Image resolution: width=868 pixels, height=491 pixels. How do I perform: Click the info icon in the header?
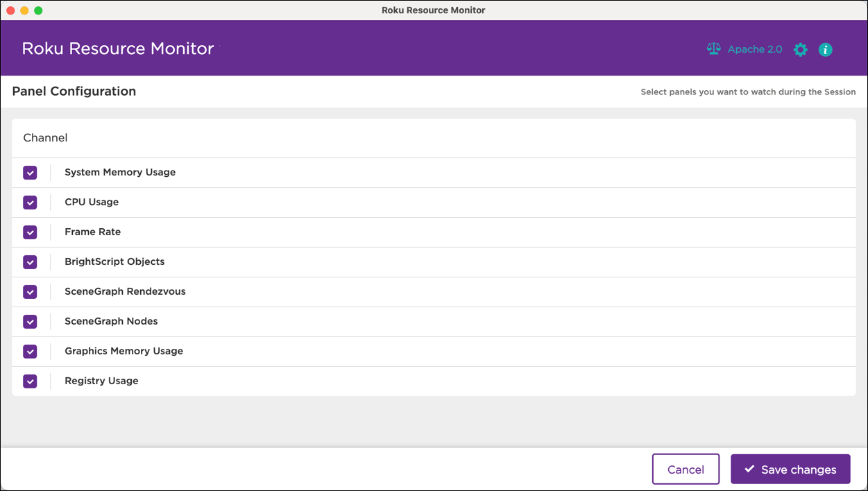(x=825, y=49)
